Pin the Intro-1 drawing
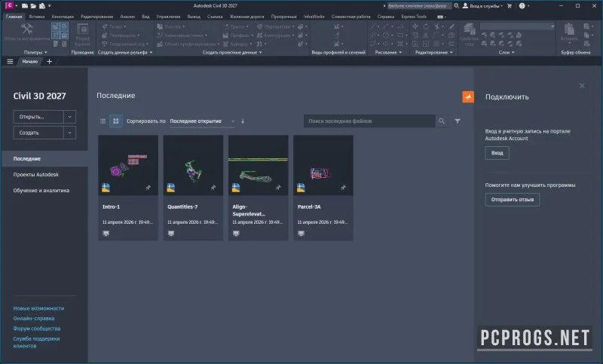The image size is (603, 364). point(148,188)
